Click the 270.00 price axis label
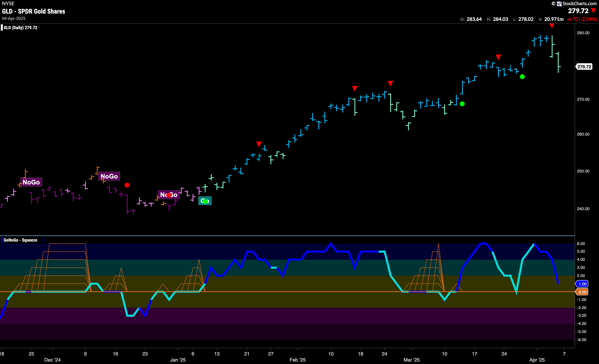The width and height of the screenshot is (599, 364). pyautogui.click(x=583, y=99)
